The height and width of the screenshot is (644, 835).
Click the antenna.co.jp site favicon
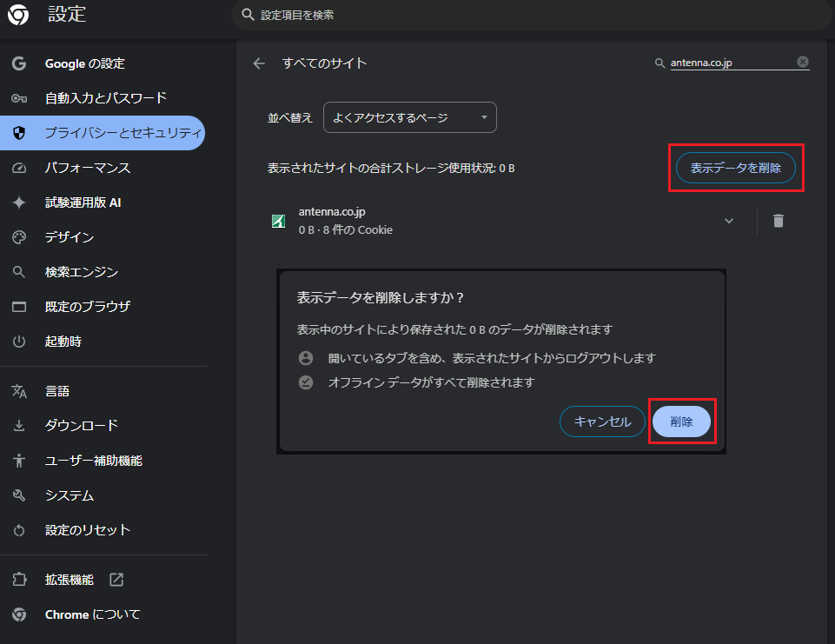[278, 222]
